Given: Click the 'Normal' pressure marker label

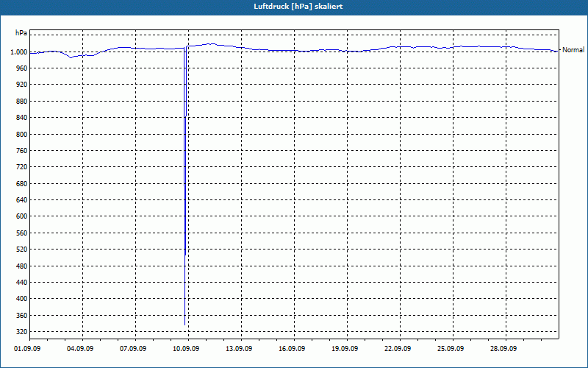Looking at the screenshot, I should click(573, 50).
